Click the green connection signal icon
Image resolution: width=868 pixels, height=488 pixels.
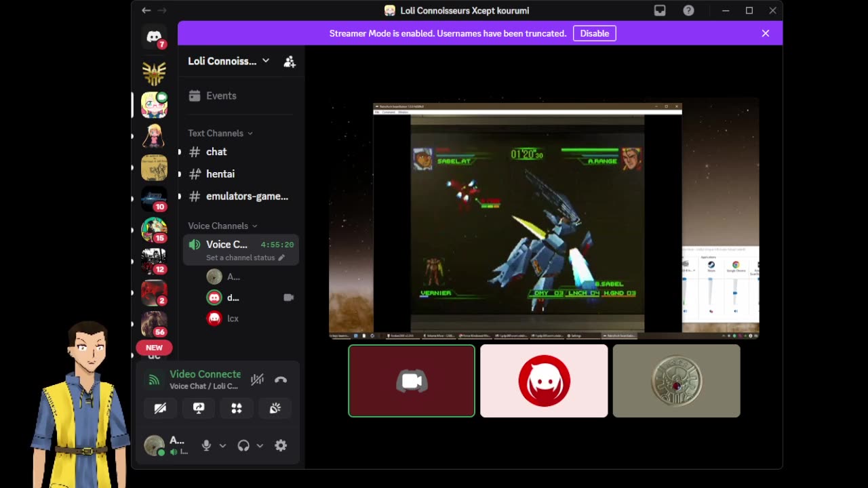(x=154, y=380)
